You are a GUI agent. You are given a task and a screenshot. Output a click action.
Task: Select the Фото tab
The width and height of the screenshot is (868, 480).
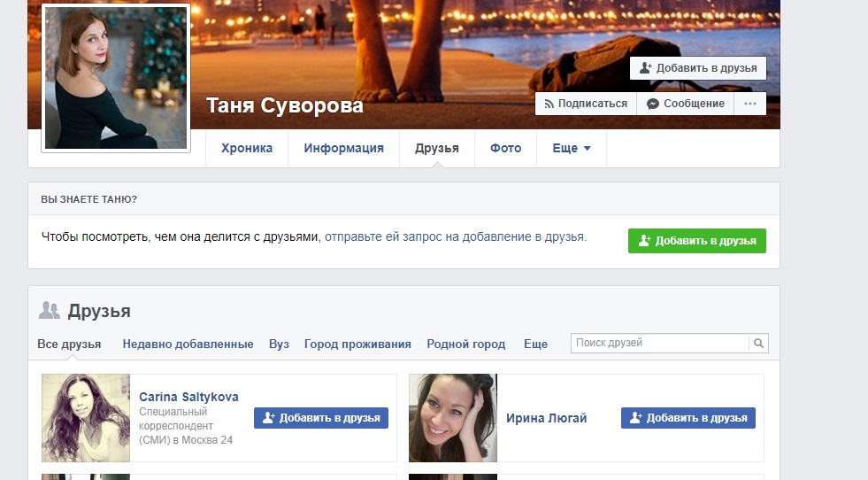tap(505, 149)
